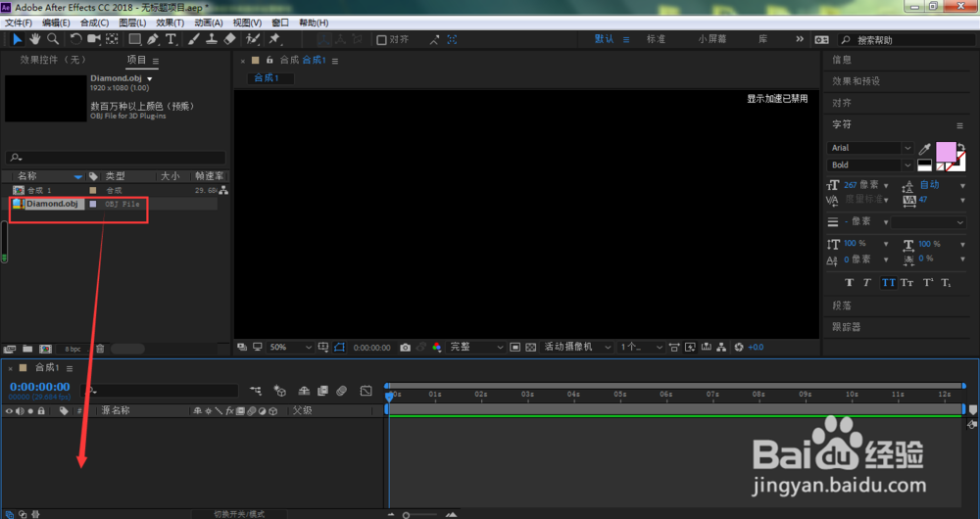Toggle the 对齐 snapping checkbox
980x519 pixels.
pos(381,40)
